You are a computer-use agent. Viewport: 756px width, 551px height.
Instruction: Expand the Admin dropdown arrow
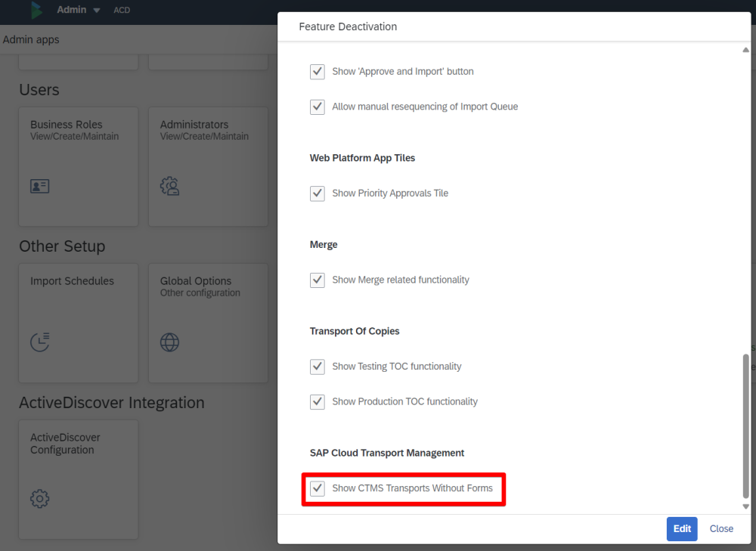(96, 11)
